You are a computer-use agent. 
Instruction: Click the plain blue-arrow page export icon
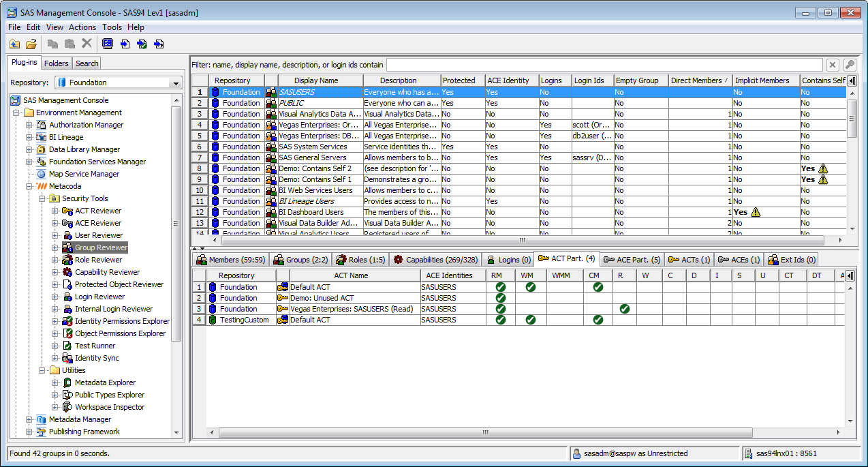(x=125, y=44)
